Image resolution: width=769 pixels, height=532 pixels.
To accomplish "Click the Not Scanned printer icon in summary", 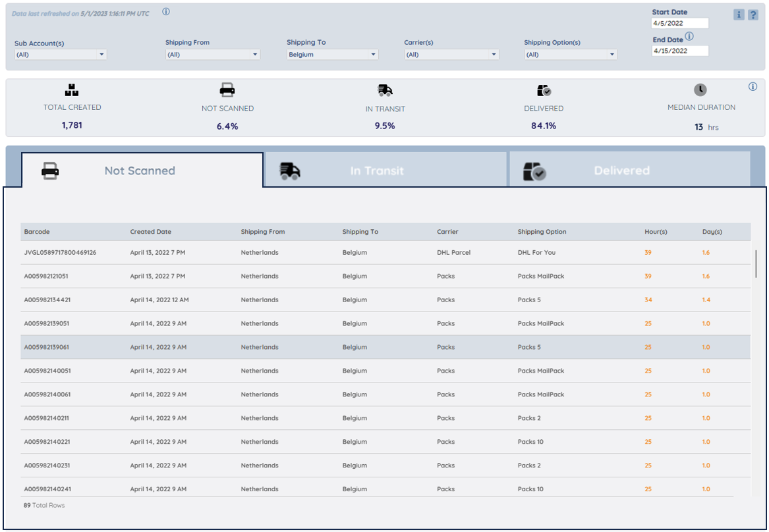I will (x=227, y=90).
